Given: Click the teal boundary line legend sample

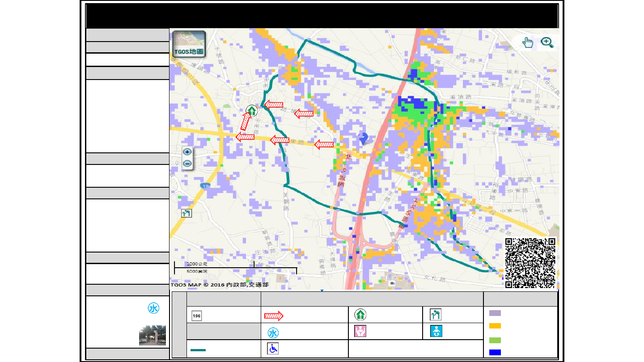Looking at the screenshot, I should [x=198, y=350].
